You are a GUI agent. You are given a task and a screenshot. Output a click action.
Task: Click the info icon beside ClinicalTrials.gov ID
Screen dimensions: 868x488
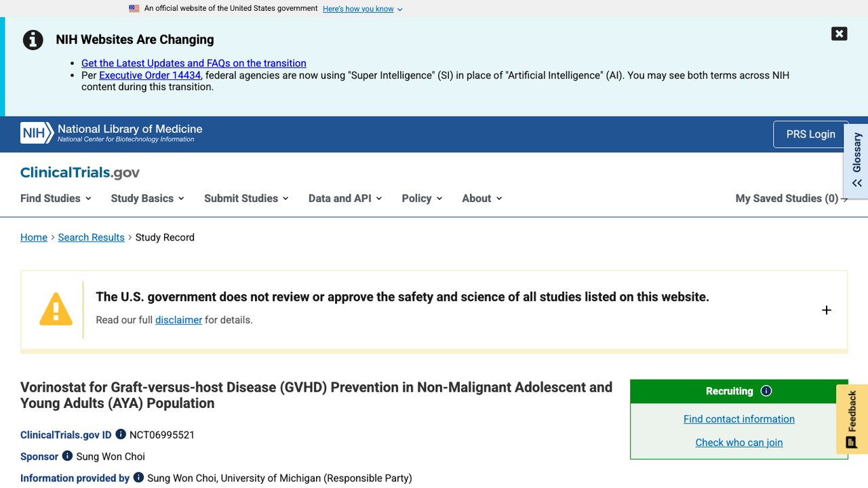tap(121, 434)
